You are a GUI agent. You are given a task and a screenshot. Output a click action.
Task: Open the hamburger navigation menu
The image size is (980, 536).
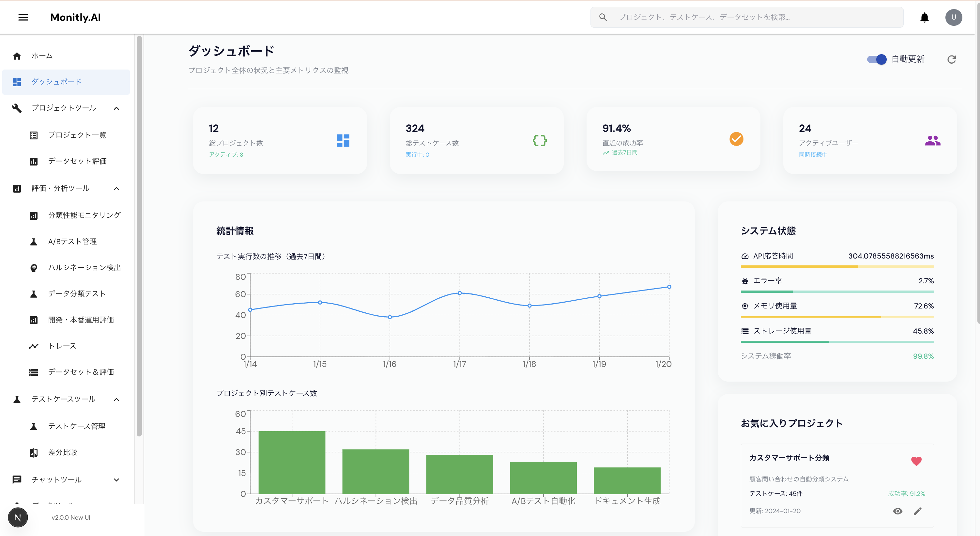pyautogui.click(x=23, y=17)
